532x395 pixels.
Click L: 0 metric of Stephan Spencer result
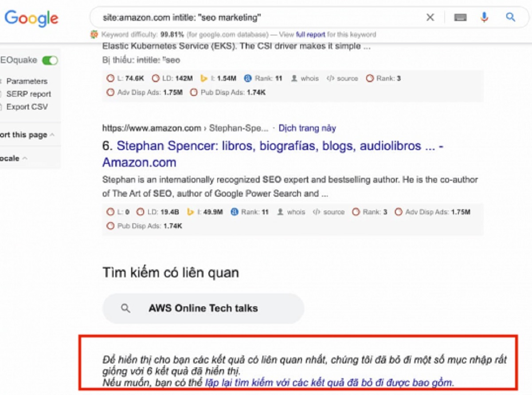tap(118, 212)
